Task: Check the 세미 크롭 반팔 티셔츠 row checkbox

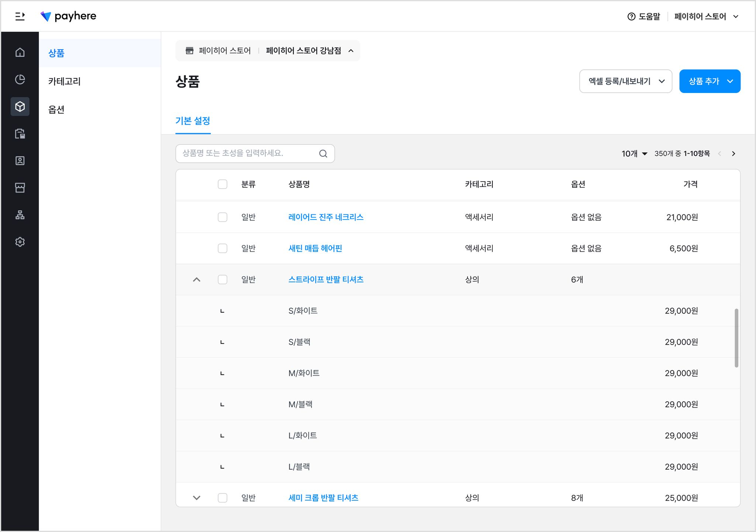Action: point(223,498)
